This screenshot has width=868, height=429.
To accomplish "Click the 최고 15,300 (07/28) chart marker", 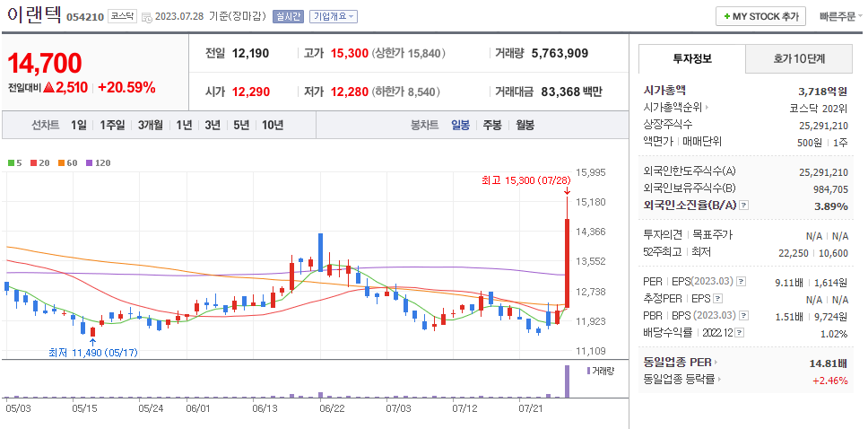I will [x=525, y=180].
